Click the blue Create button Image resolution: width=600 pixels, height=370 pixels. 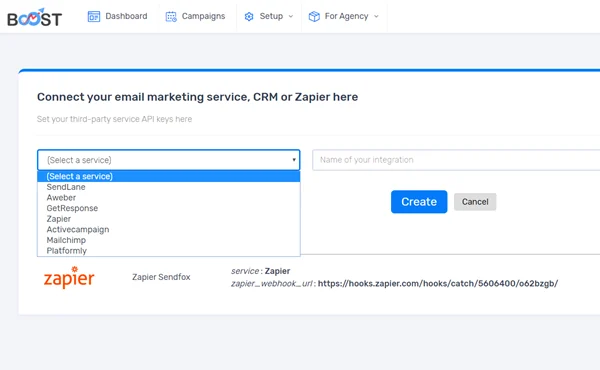(419, 202)
